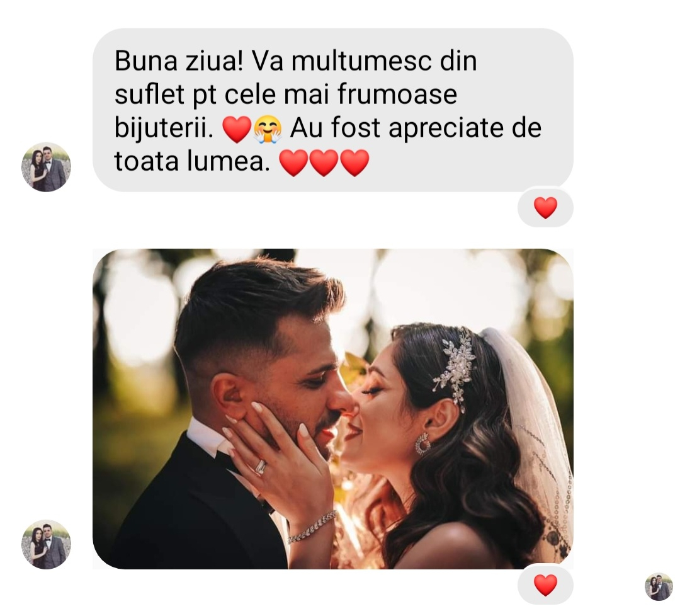
Task: Click the bride's earring in the photo
Action: click(422, 444)
